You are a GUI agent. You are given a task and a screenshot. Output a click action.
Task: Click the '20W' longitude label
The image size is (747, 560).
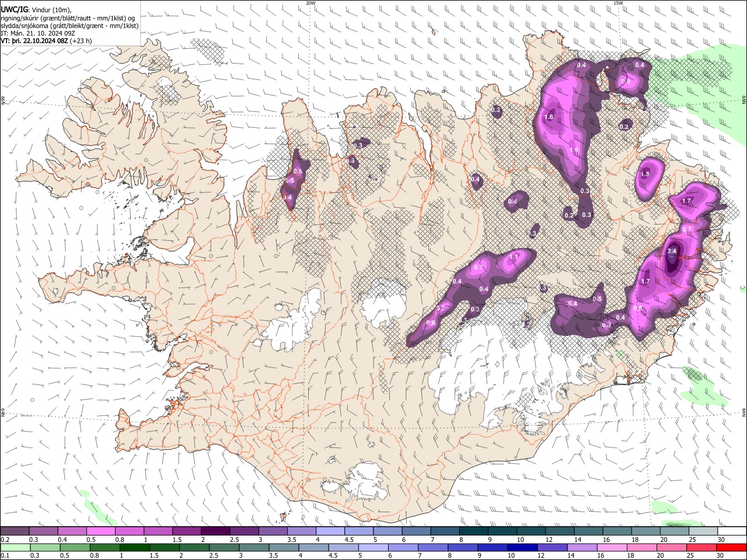(x=310, y=3)
